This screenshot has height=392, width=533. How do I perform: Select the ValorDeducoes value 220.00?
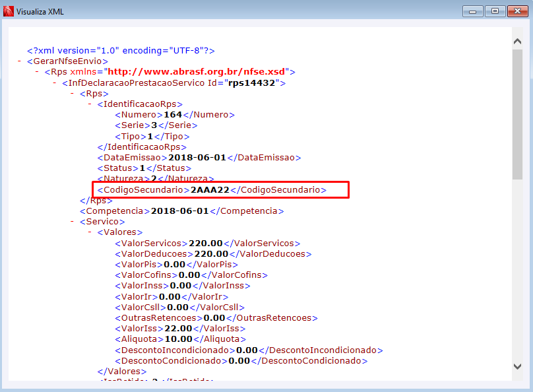point(212,254)
